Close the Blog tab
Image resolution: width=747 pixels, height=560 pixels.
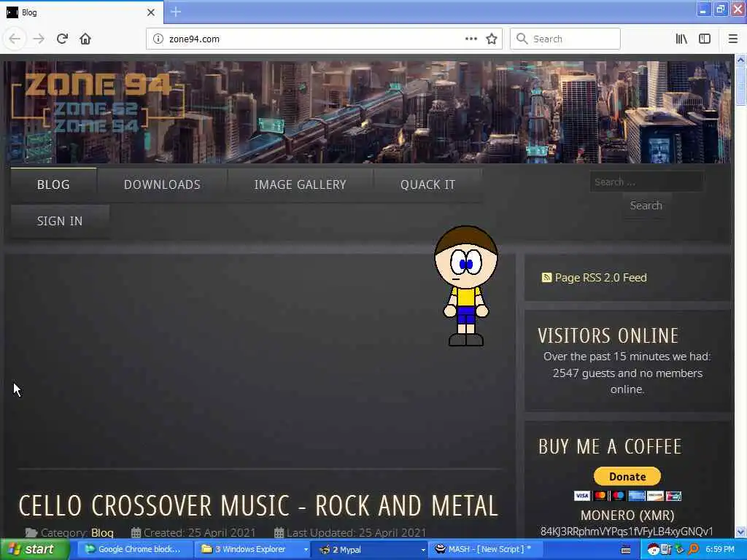pyautogui.click(x=151, y=12)
